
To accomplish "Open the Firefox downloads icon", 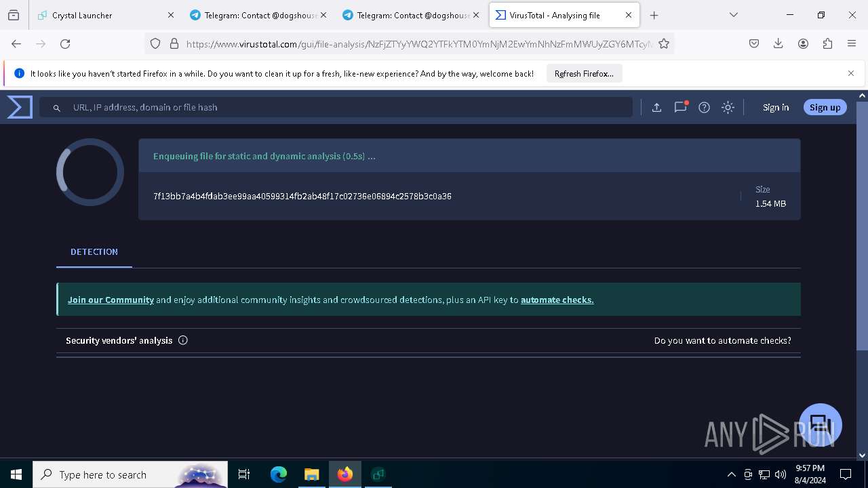I will tap(778, 43).
